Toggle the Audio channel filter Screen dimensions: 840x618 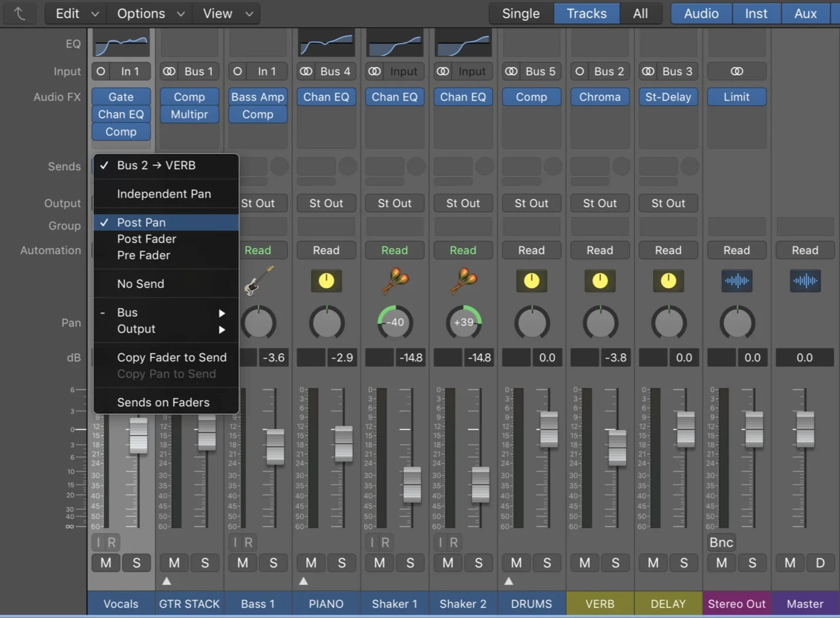point(701,13)
